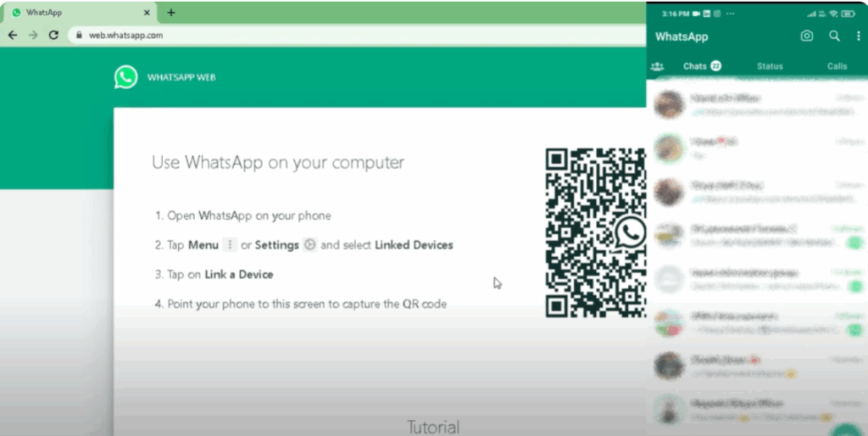Tap the search magnifier in WhatsApp phone header
Image resolution: width=868 pixels, height=436 pixels.
click(834, 36)
